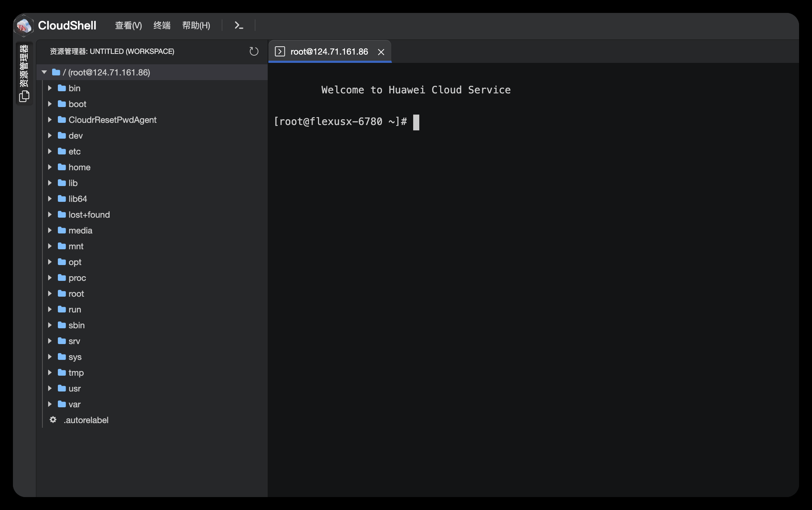
Task: Open the 查看(V) menu
Action: tap(128, 25)
